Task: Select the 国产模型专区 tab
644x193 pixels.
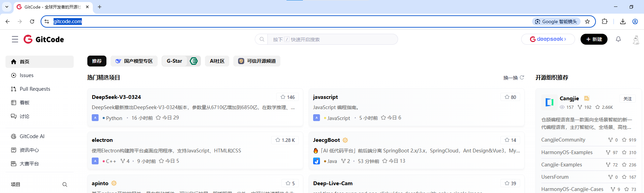Action: [x=134, y=61]
